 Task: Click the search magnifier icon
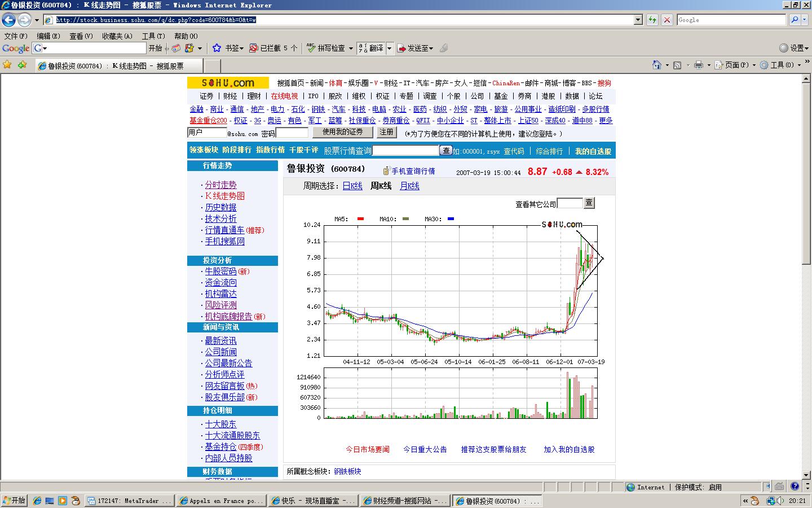coord(795,20)
